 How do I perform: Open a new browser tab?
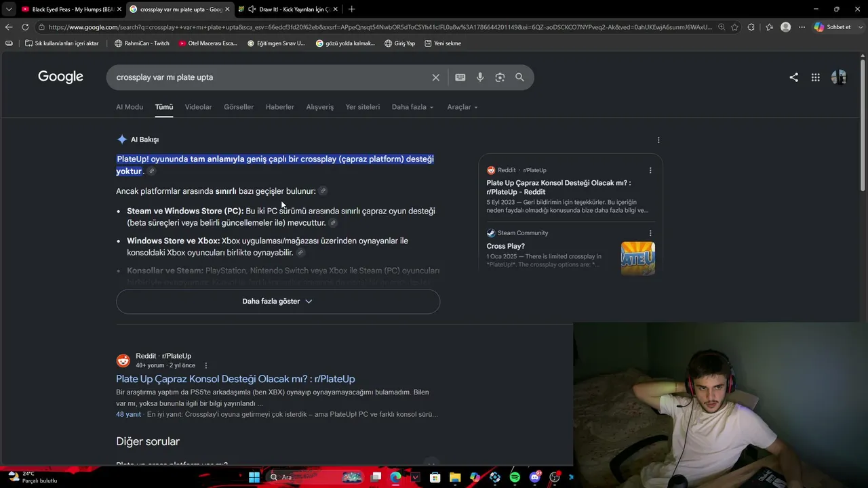[351, 9]
